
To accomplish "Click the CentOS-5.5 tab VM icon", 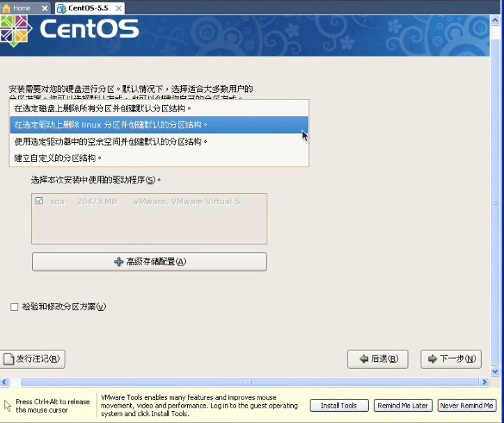I will point(61,8).
